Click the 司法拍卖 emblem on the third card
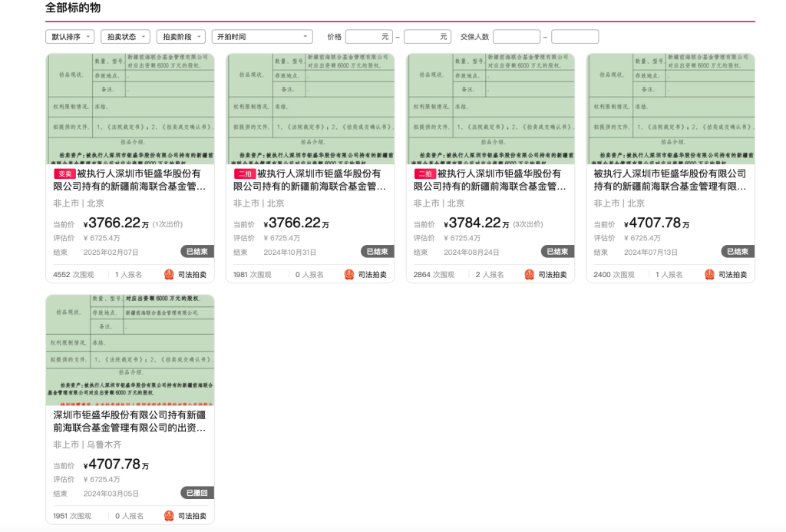The image size is (786, 532). (528, 272)
